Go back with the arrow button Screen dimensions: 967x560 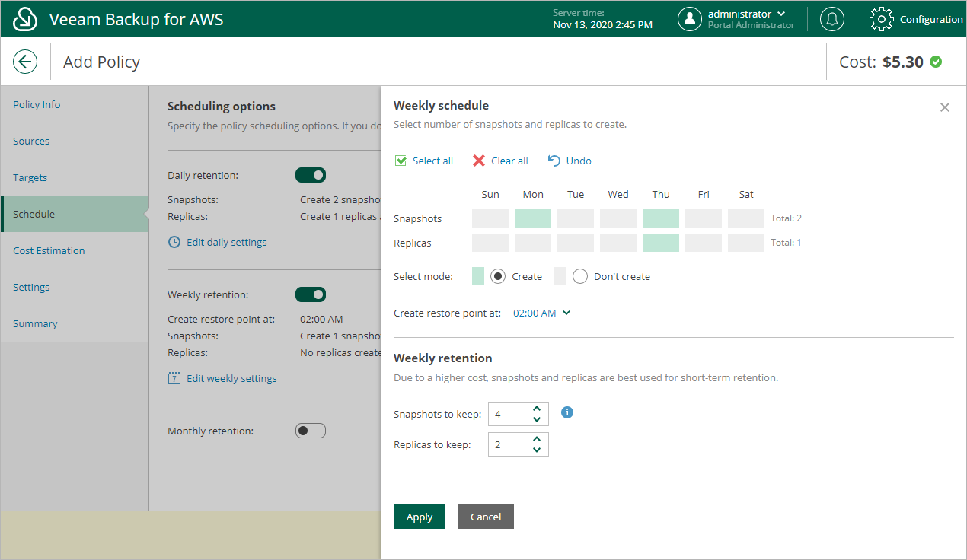(25, 62)
